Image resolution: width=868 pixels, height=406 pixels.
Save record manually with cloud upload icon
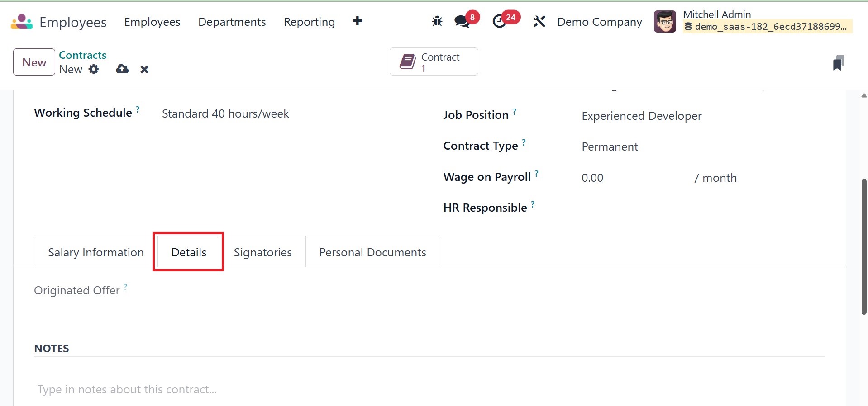coord(122,69)
